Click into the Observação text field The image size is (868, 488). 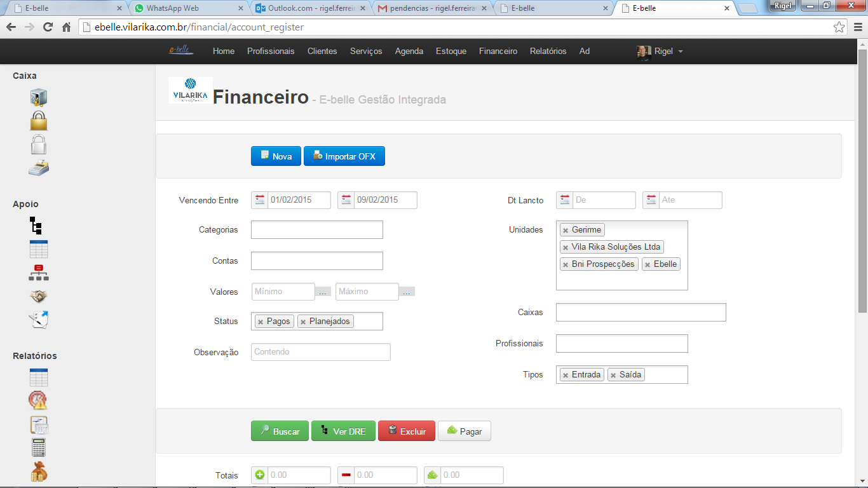point(320,352)
